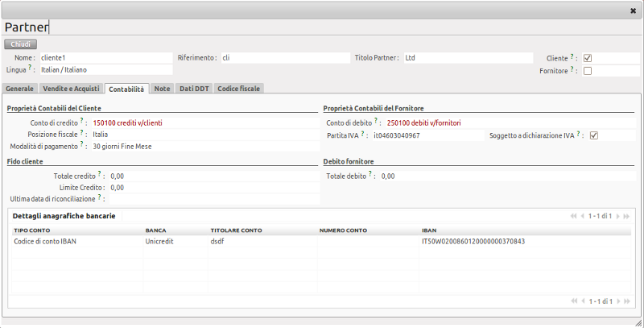Switch to the Vendite e Acquisti tab
The height and width of the screenshot is (328, 644).
tap(71, 88)
